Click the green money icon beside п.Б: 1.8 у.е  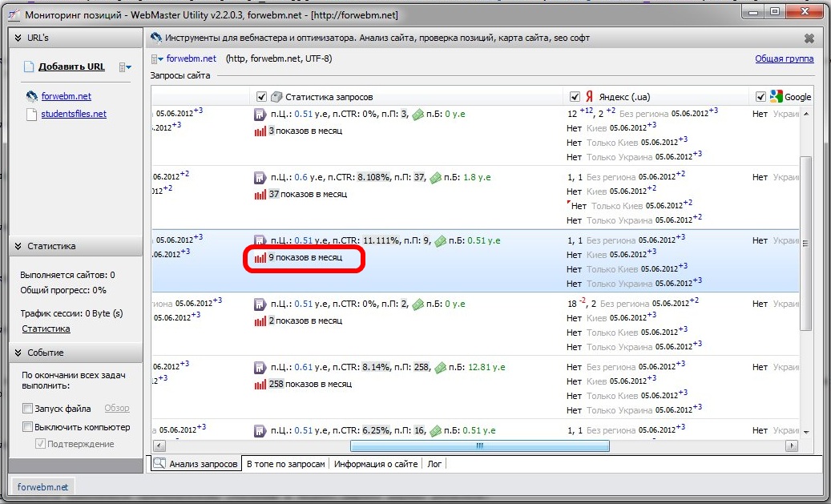click(x=435, y=178)
